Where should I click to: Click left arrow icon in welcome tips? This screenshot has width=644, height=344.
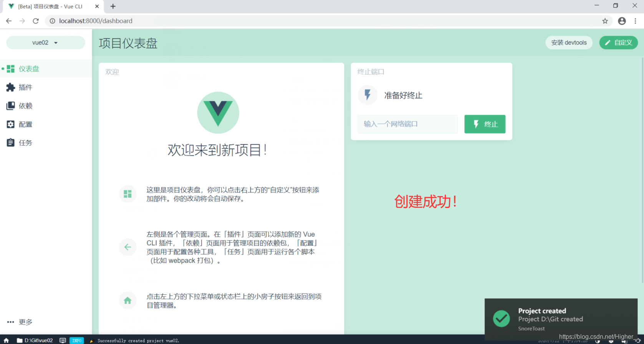tap(128, 247)
